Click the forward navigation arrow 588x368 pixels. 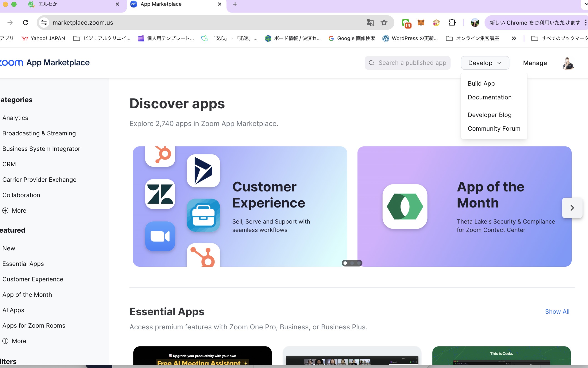(10, 23)
